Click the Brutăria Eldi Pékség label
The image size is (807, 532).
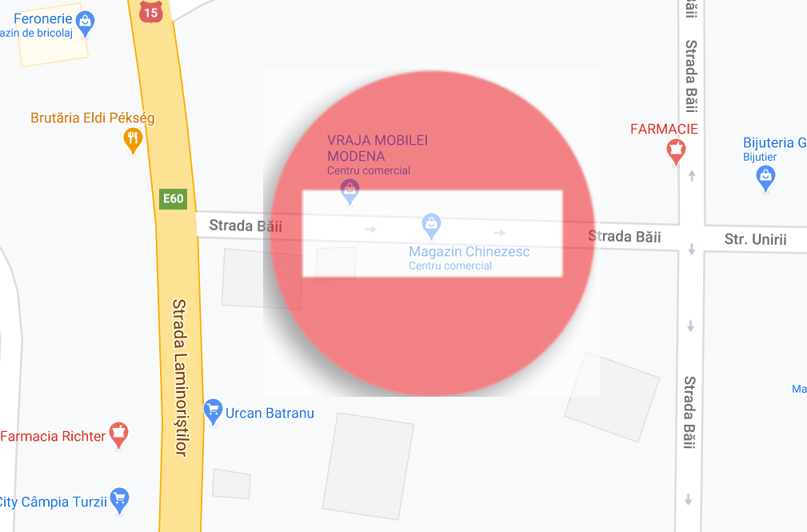click(93, 118)
